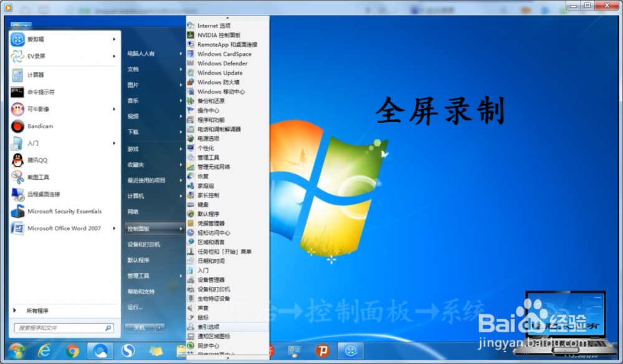Open 命令提示符 command prompt
Image resolution: width=623 pixels, height=364 pixels.
[x=64, y=92]
